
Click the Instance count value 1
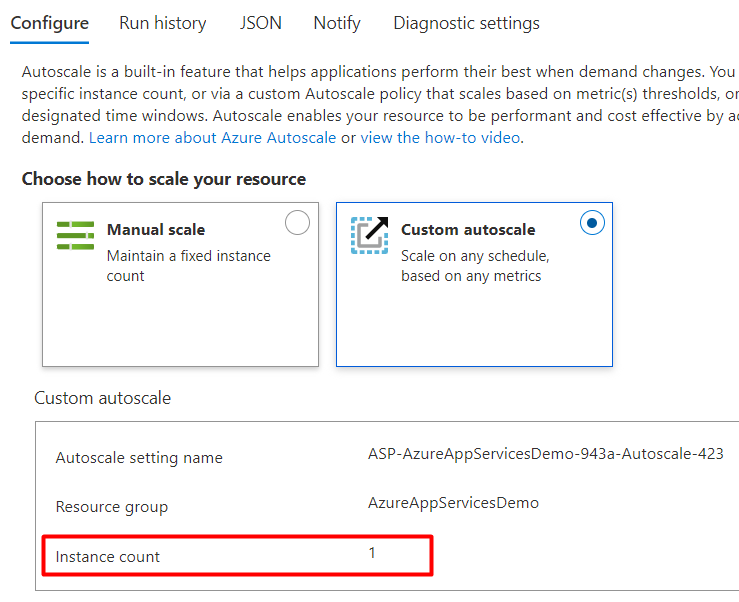click(372, 552)
